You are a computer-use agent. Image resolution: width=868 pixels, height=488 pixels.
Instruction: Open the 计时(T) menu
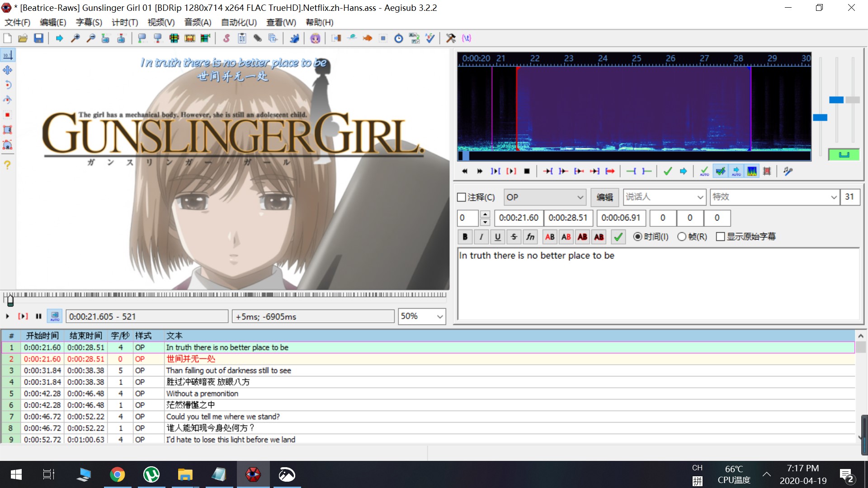click(x=125, y=23)
